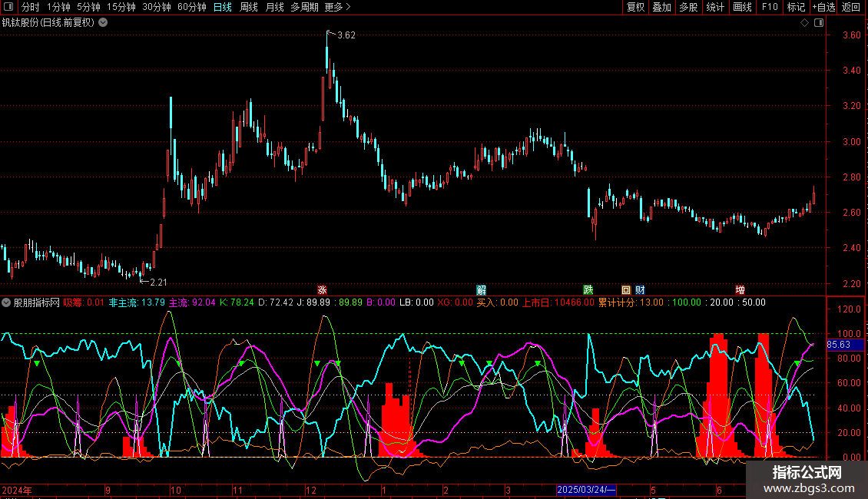This screenshot has height=499, width=868.
Task: Switch to 分时 intraday view
Action: [31, 7]
